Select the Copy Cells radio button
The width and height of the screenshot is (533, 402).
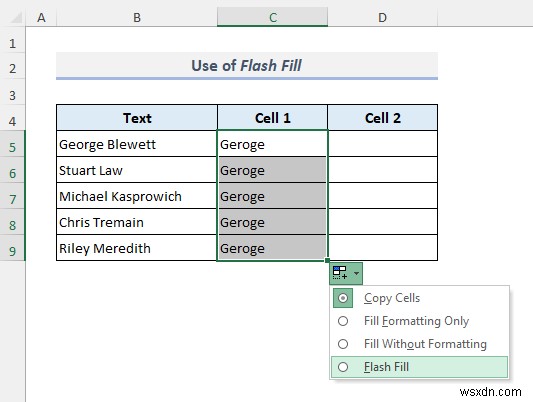343,298
